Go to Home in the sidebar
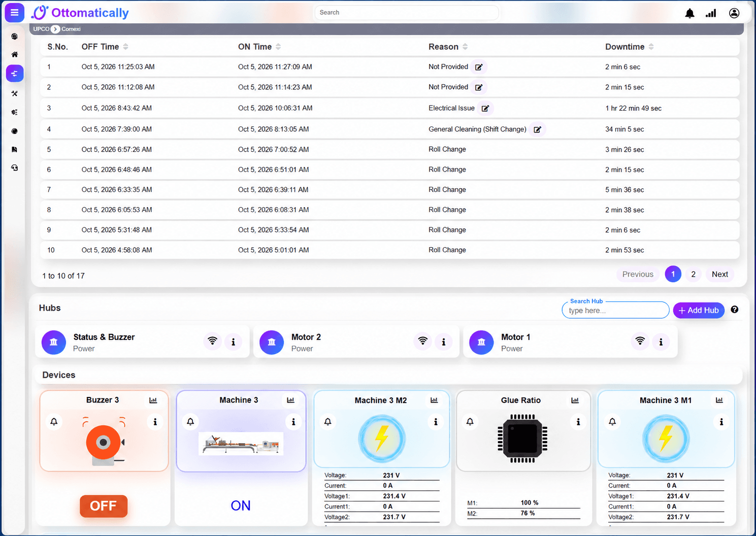 (15, 54)
